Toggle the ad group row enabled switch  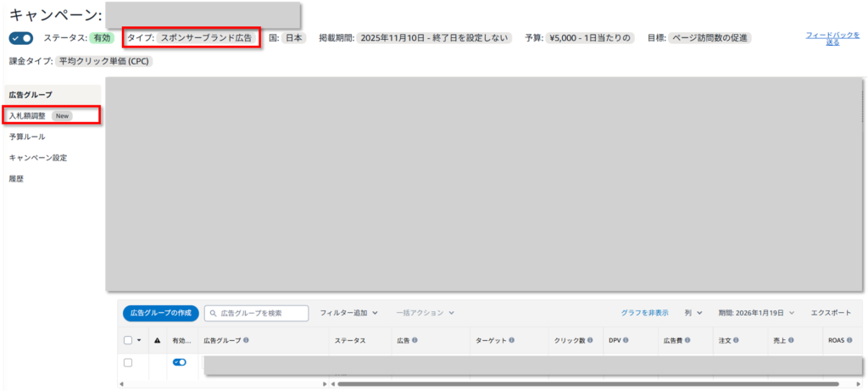(180, 362)
